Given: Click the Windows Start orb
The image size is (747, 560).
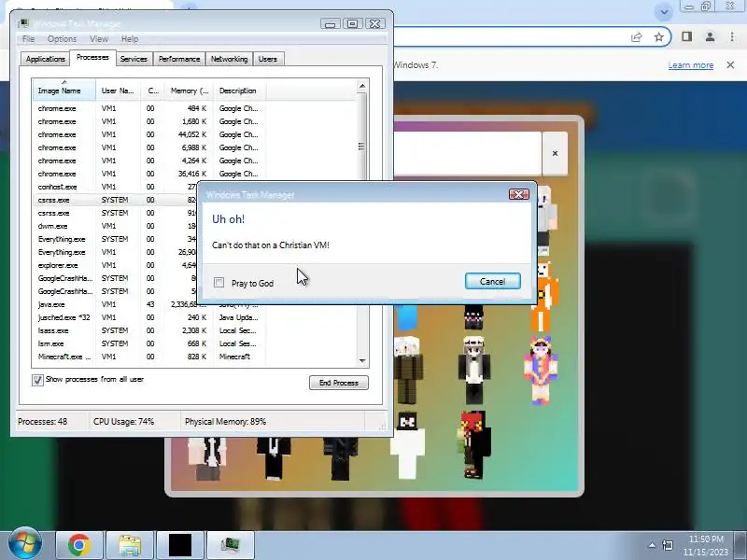Looking at the screenshot, I should click(25, 544).
